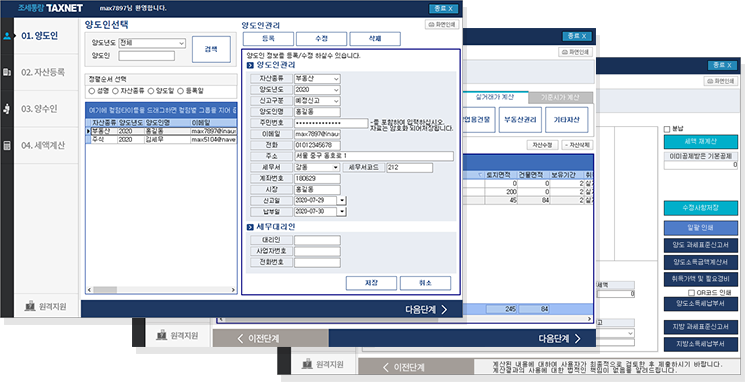Click the 양도인 list horizontal scrollbar
The height and width of the screenshot is (388, 750).
pos(161,290)
